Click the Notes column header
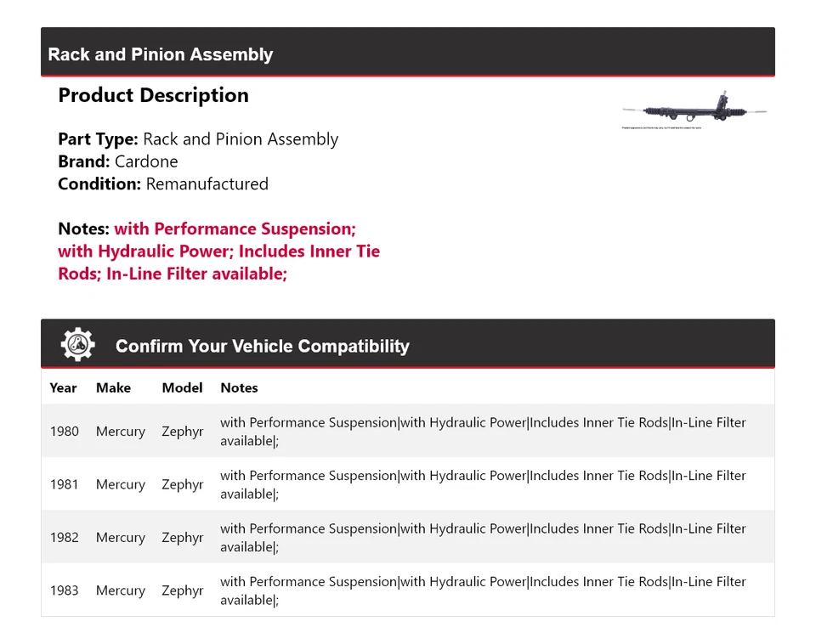816x644 pixels. pos(239,387)
